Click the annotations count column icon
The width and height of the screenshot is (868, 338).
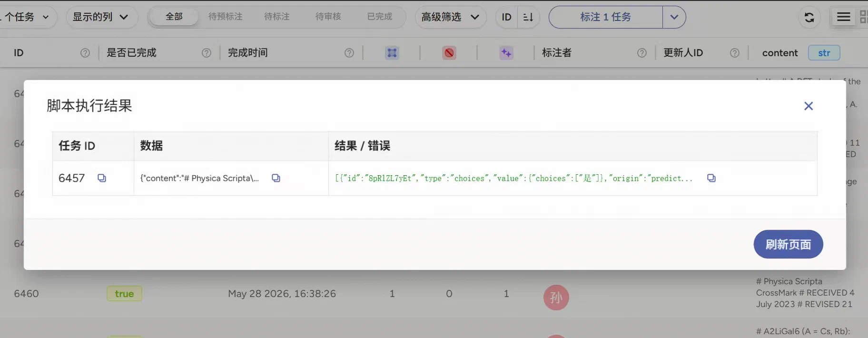(x=392, y=53)
